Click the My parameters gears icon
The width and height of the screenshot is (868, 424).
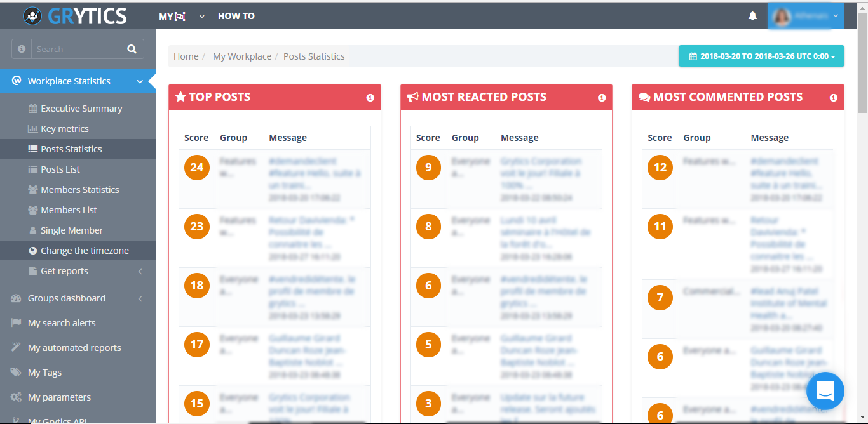16,397
